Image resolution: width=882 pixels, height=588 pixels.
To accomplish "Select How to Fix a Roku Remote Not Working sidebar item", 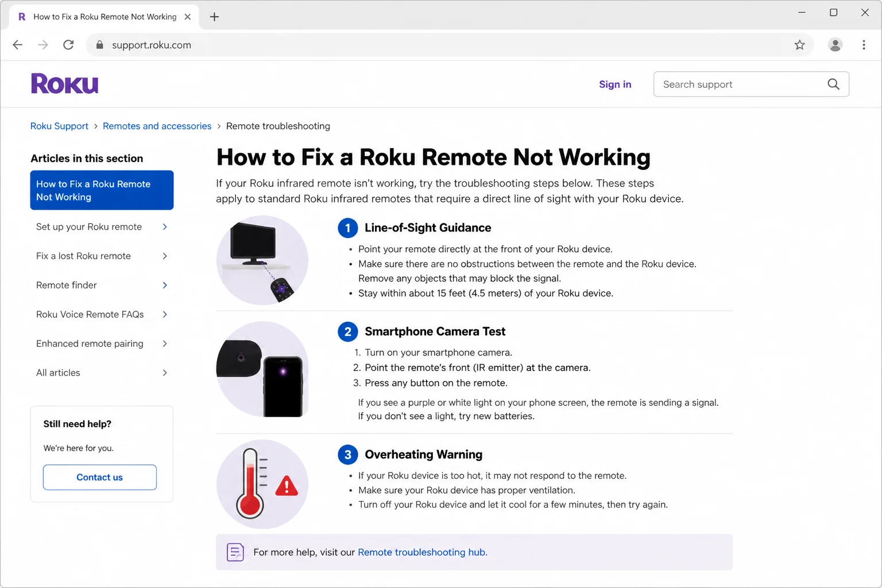I will (x=102, y=190).
